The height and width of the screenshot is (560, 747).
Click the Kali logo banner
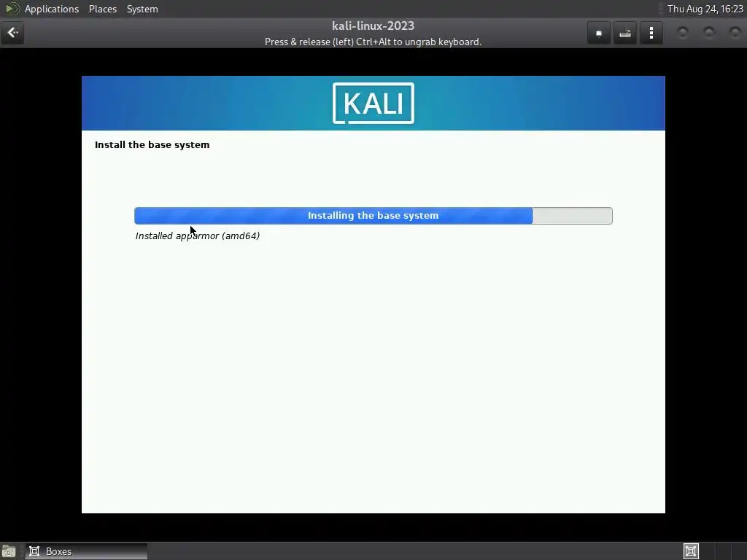373,103
